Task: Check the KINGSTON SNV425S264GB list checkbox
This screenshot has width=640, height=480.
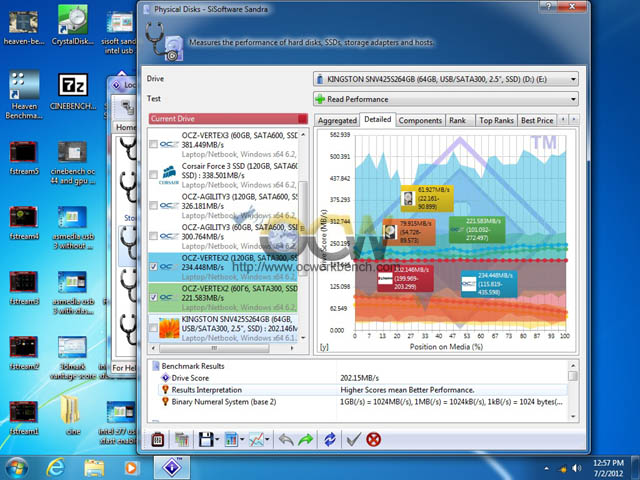Action: click(x=153, y=328)
